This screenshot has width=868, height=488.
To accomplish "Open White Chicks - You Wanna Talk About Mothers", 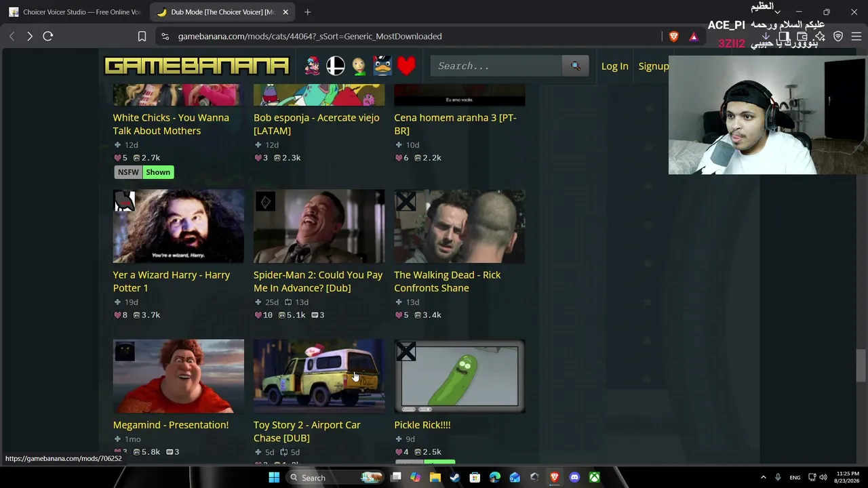I will pos(171,124).
